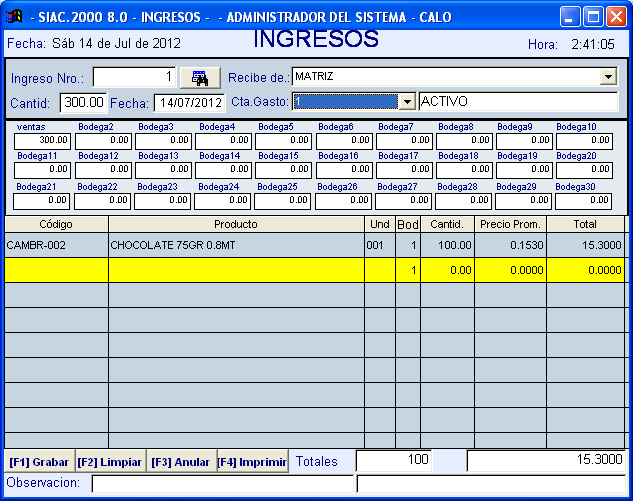Close the SIAC 2000 Ingresos window

coord(617,16)
